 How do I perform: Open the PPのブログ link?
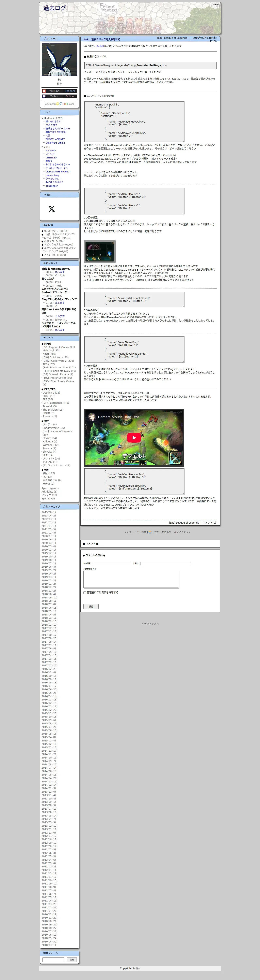click(x=51, y=125)
